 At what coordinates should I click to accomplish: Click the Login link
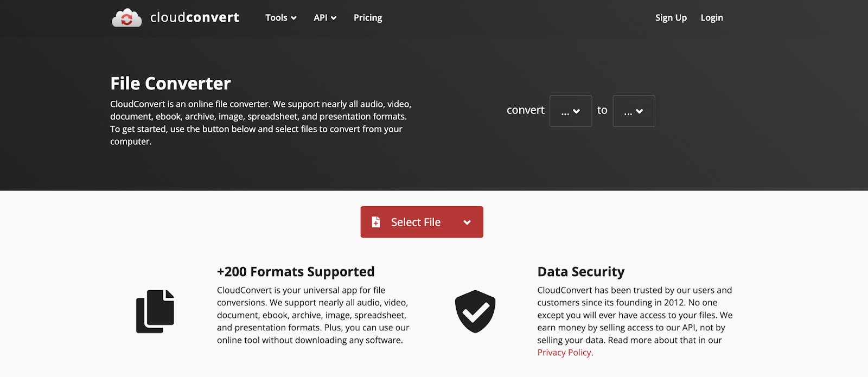click(x=712, y=18)
